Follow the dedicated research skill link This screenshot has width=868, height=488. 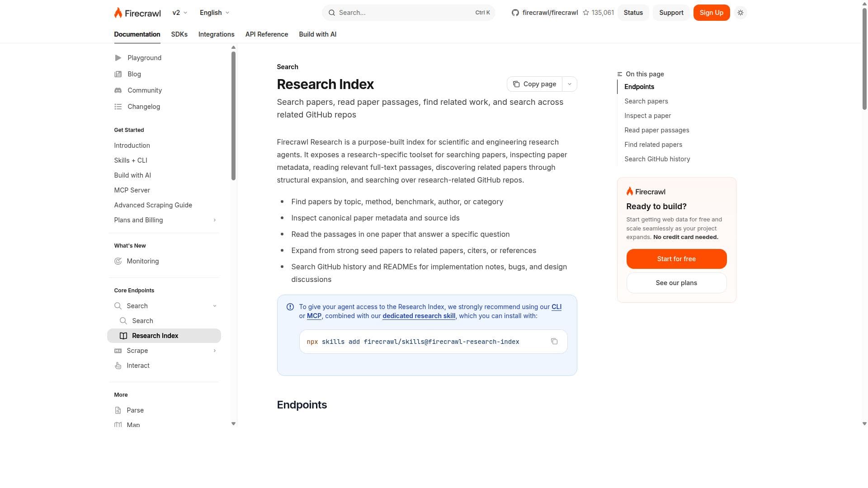click(x=419, y=316)
